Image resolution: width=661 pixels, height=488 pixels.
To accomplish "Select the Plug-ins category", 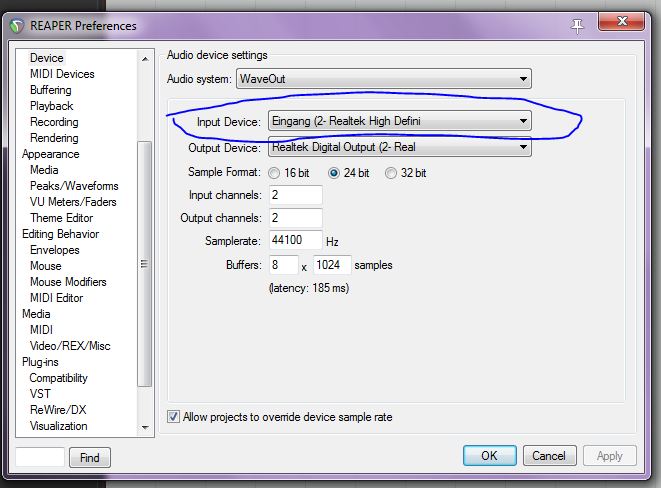I will (40, 362).
